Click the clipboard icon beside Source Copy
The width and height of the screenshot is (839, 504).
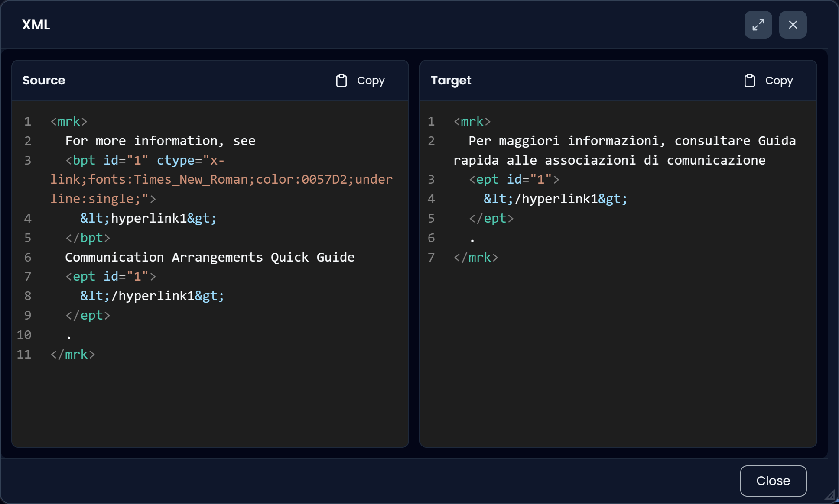(x=342, y=81)
